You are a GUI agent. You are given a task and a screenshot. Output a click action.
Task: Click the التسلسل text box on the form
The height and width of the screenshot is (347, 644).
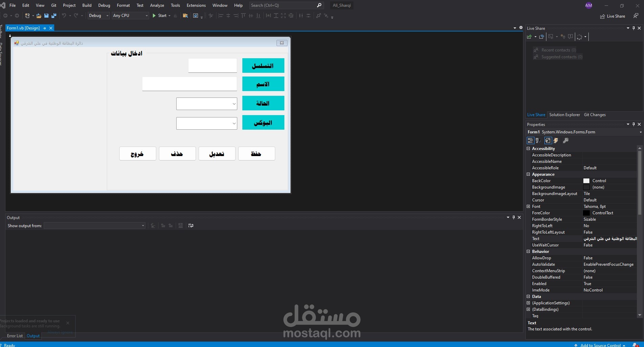213,65
